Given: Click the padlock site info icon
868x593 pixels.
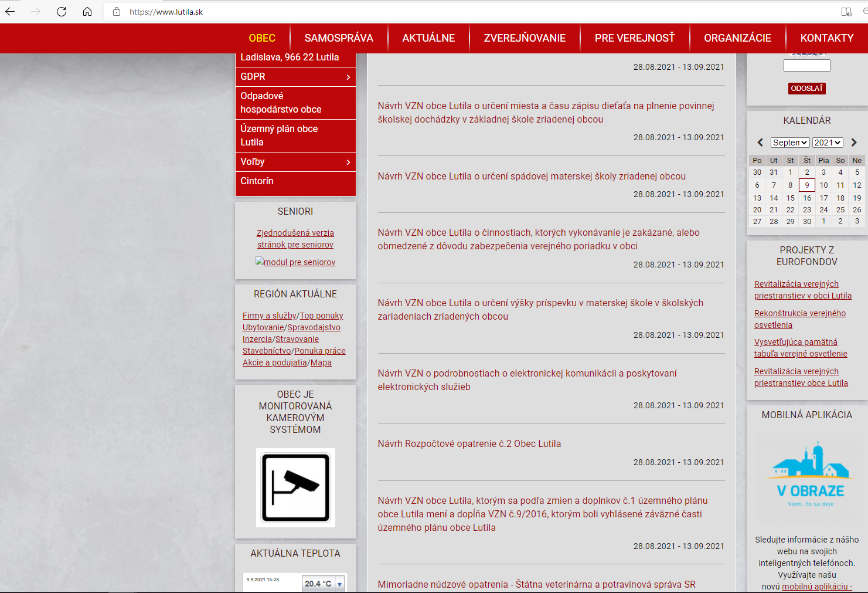Looking at the screenshot, I should [x=117, y=12].
